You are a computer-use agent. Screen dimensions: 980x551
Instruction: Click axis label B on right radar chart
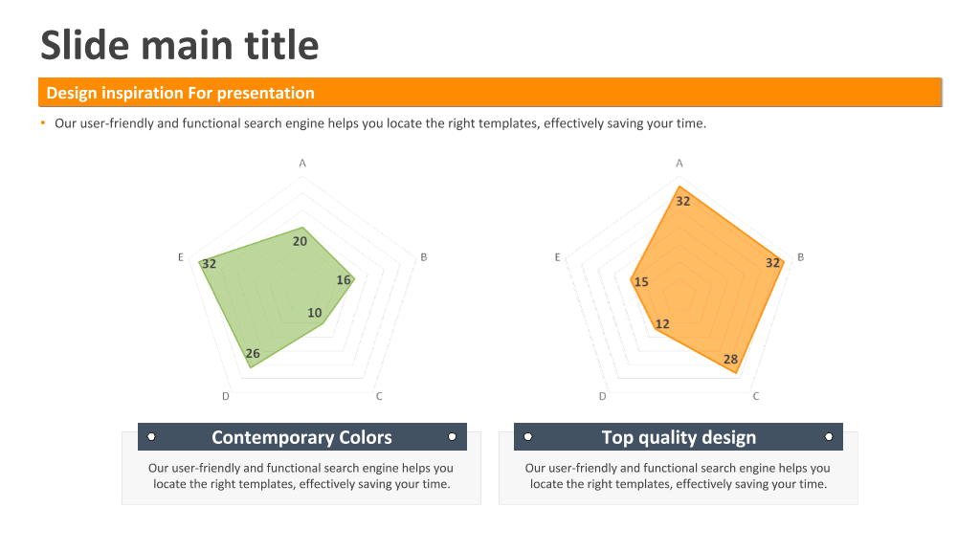tap(801, 257)
